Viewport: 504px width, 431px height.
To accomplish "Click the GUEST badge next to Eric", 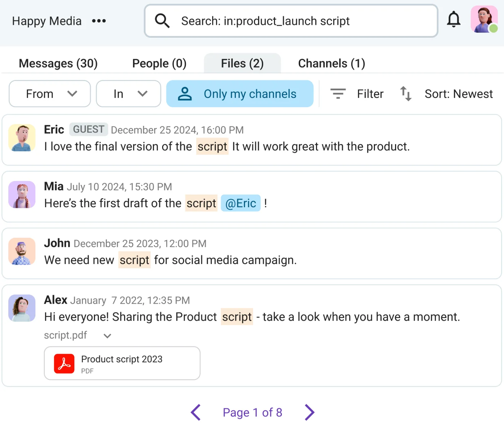I will pyautogui.click(x=88, y=129).
